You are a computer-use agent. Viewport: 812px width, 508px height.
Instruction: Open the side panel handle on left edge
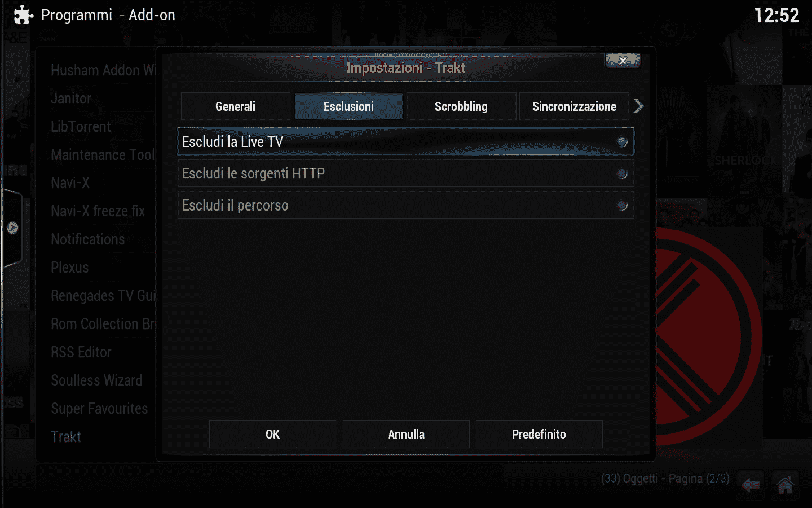(x=12, y=228)
